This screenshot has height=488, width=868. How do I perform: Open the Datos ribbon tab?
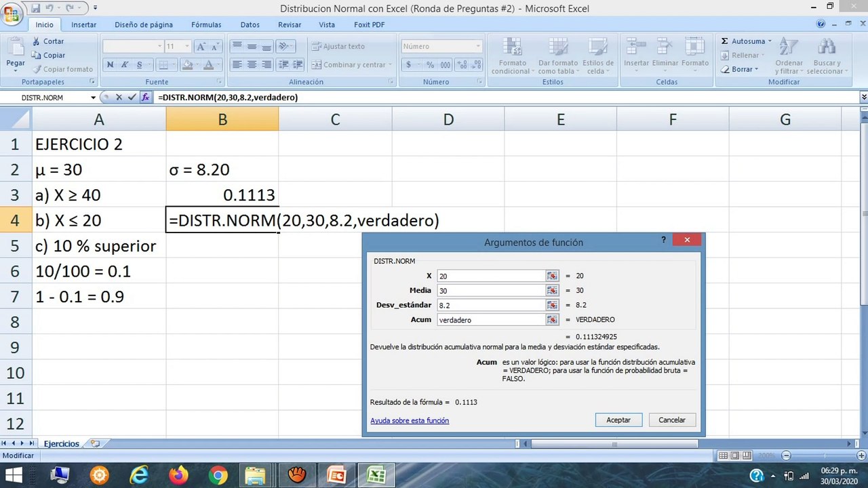pos(250,24)
